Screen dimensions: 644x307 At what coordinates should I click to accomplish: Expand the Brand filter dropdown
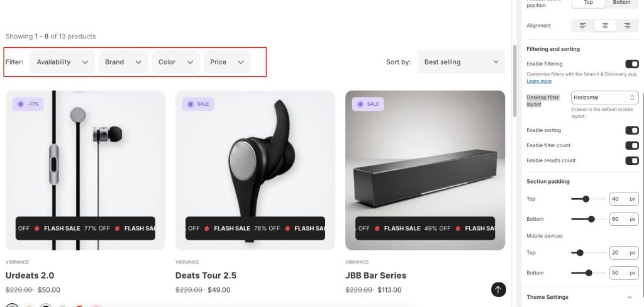[x=123, y=62]
